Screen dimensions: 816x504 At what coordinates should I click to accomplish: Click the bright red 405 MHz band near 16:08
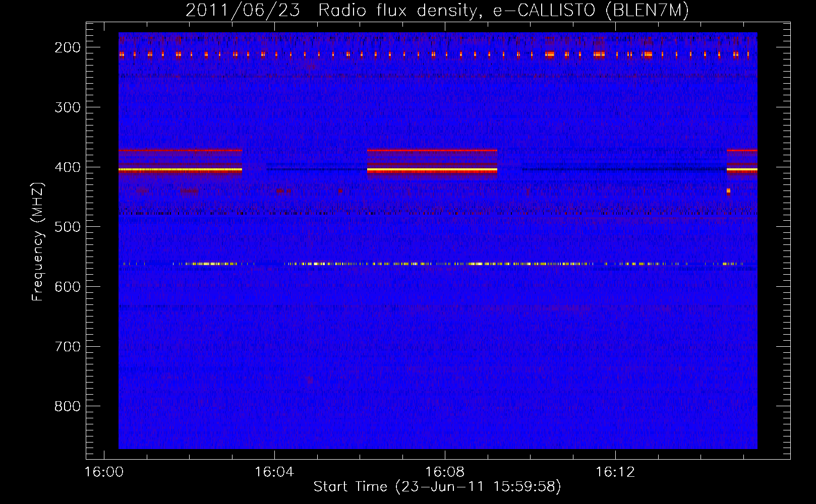click(x=432, y=171)
